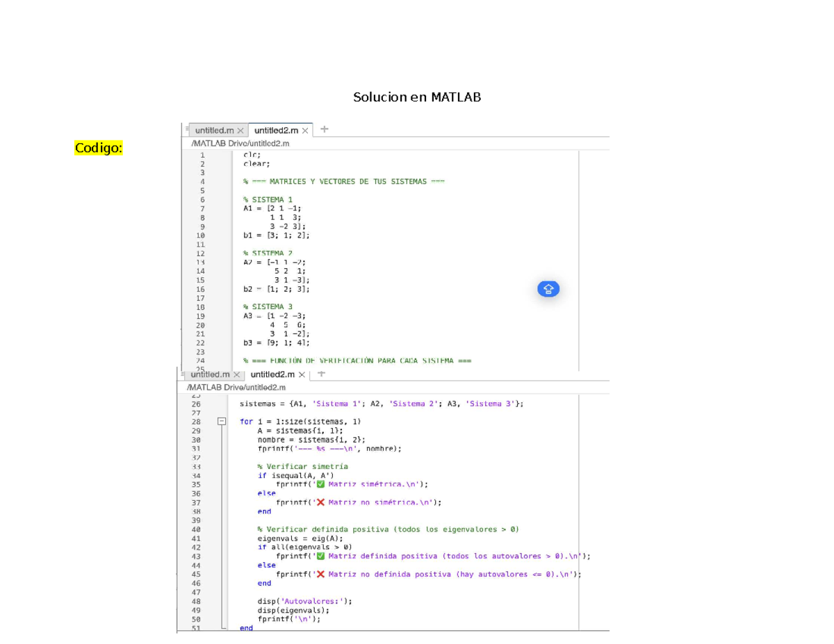Click the FUNCIÓN DE VERIFICACIÓN comment line

coord(357,361)
